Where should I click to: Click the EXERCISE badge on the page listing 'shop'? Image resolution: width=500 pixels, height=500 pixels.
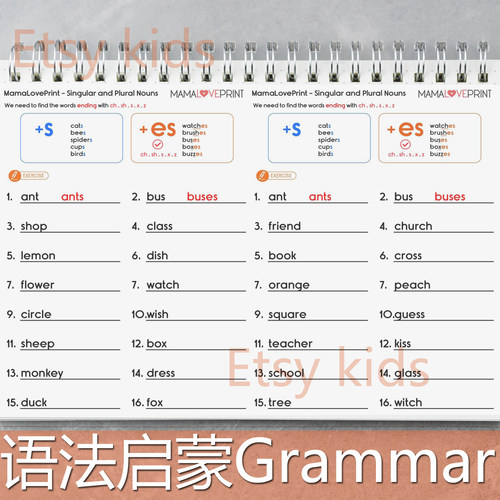[29, 176]
